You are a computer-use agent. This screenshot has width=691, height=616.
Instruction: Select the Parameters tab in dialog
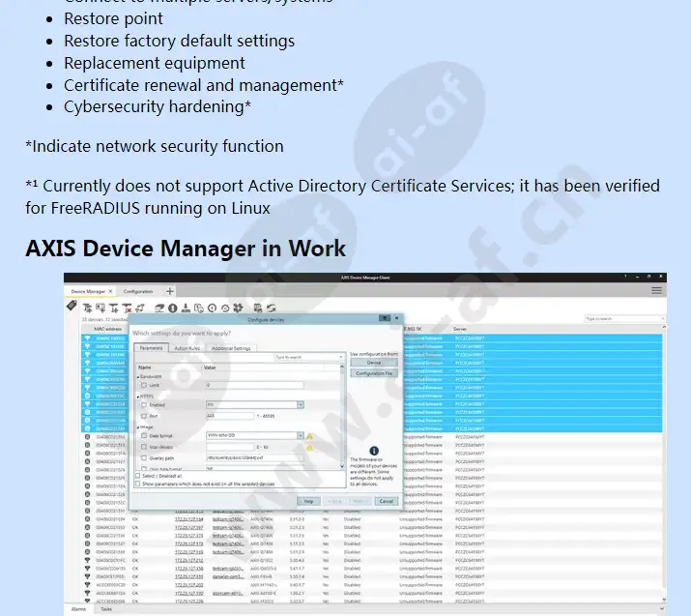[151, 348]
